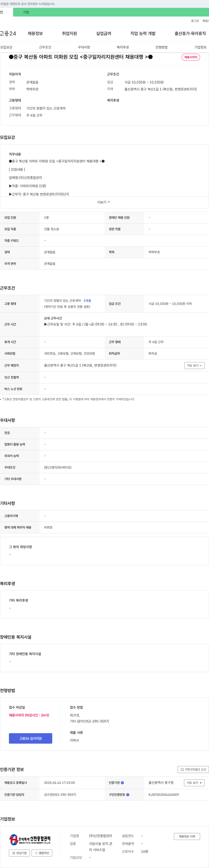Add company to 관심기업 favorites
The height and width of the screenshot is (868, 209).
19,853
